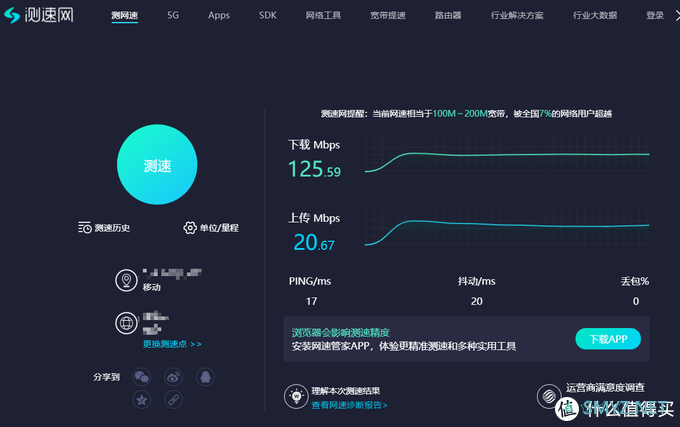Go to the Apps page
This screenshot has height=427, width=680.
click(x=219, y=16)
